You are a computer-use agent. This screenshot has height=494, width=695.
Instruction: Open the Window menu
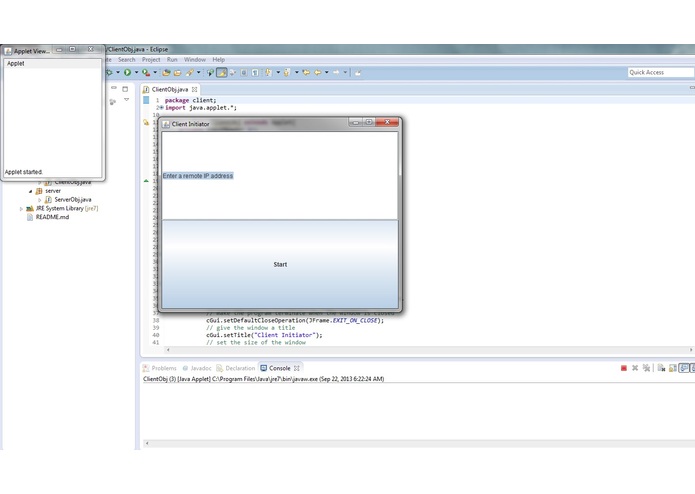click(195, 59)
